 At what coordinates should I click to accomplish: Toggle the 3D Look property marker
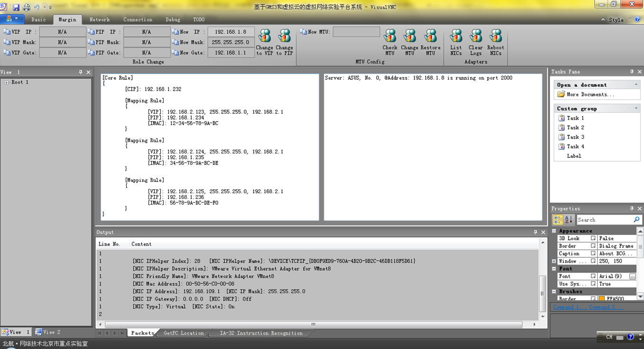(593, 238)
